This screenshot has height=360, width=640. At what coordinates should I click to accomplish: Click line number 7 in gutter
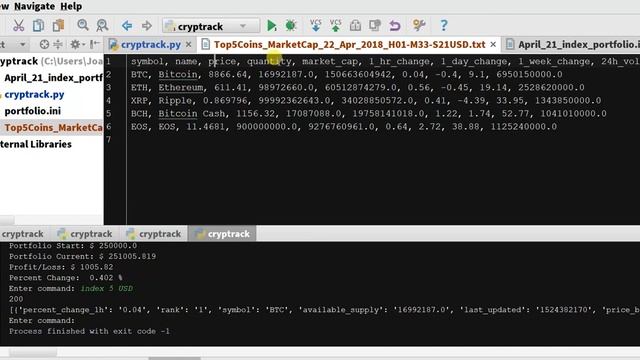[109, 140]
